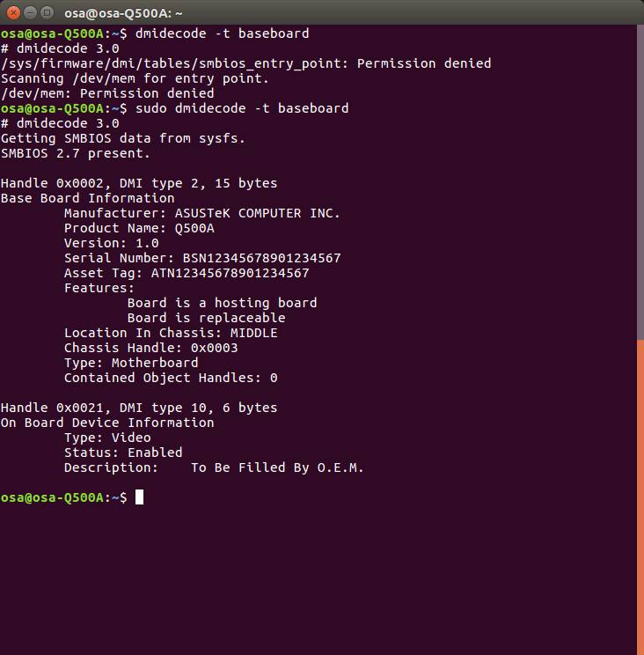The image size is (644, 655).
Task: Click the Location In Chassis: MIDDLE line
Action: pos(171,333)
